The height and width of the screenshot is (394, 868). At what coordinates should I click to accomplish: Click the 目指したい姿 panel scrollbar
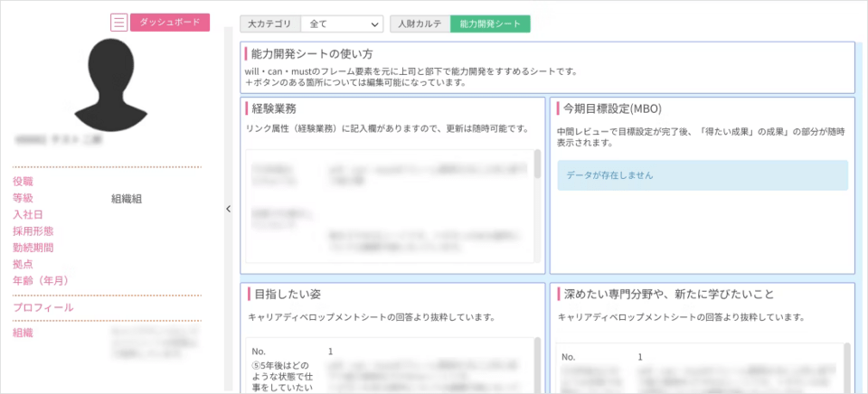click(538, 361)
